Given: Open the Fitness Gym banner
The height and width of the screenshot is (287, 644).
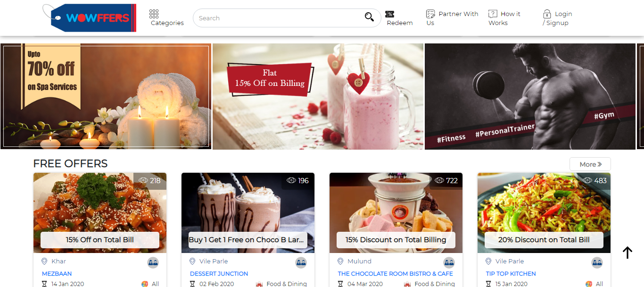Looking at the screenshot, I should (x=530, y=96).
